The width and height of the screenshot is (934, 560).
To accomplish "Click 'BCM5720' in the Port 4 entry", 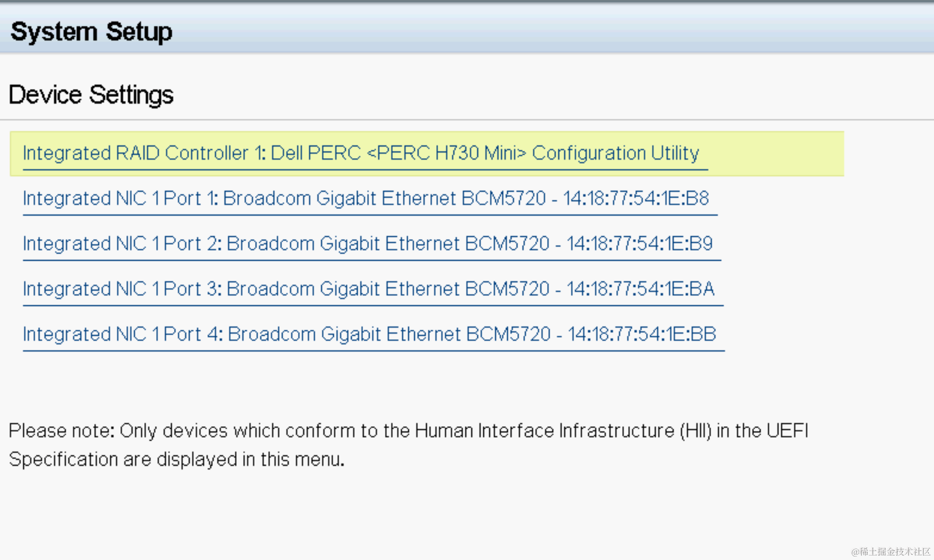I will [508, 334].
